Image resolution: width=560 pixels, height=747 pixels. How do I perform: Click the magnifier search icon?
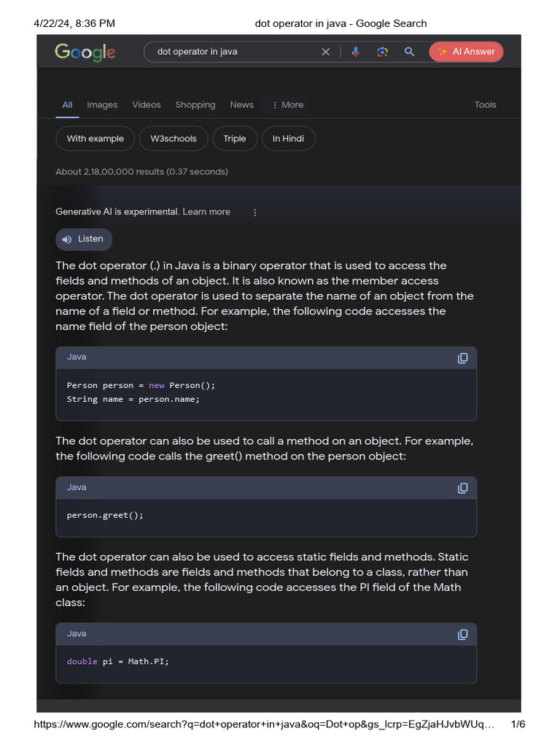tap(410, 52)
